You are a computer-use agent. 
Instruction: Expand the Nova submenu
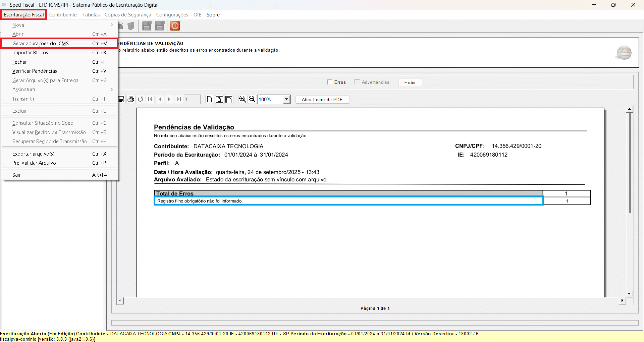click(111, 25)
